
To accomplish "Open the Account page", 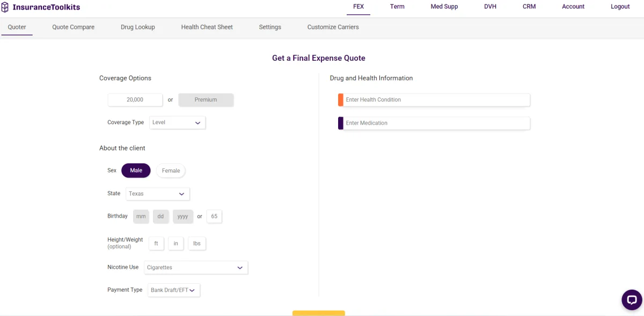I will click(573, 6).
